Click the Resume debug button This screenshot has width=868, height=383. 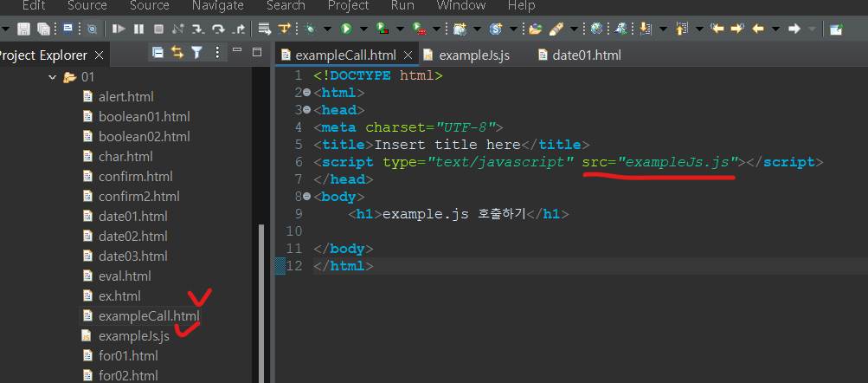tap(119, 29)
